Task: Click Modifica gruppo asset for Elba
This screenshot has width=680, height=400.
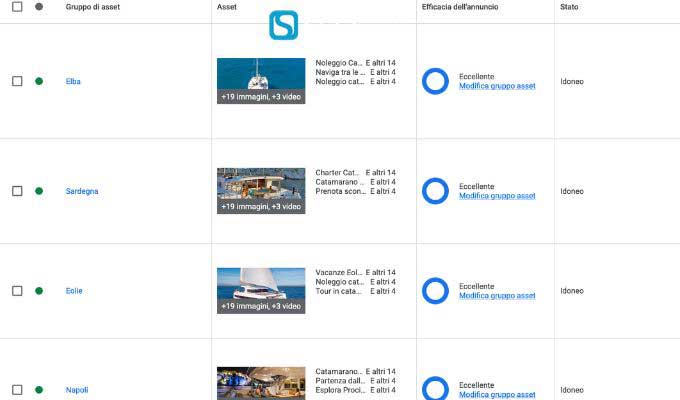Action: point(497,86)
